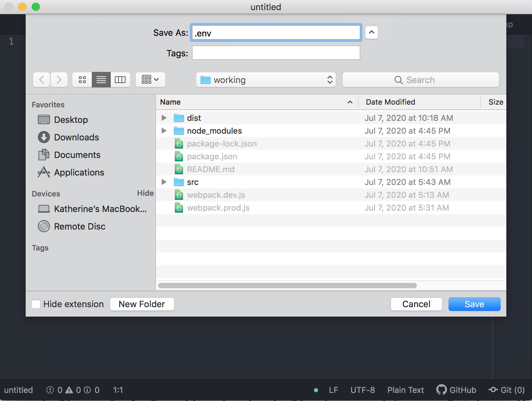Switch to column view
532x401 pixels.
[x=120, y=80]
